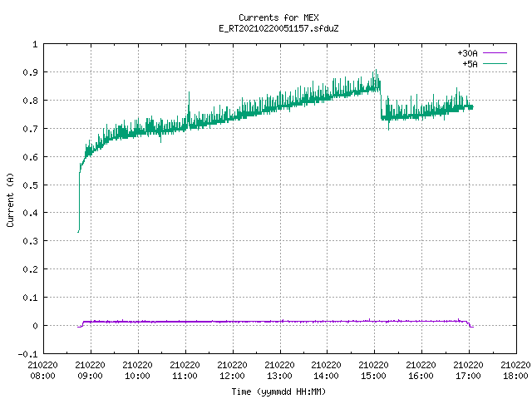This screenshot has height=399, width=532.
Task: Click the y-axis tick label 0.7
Action: pyautogui.click(x=30, y=129)
